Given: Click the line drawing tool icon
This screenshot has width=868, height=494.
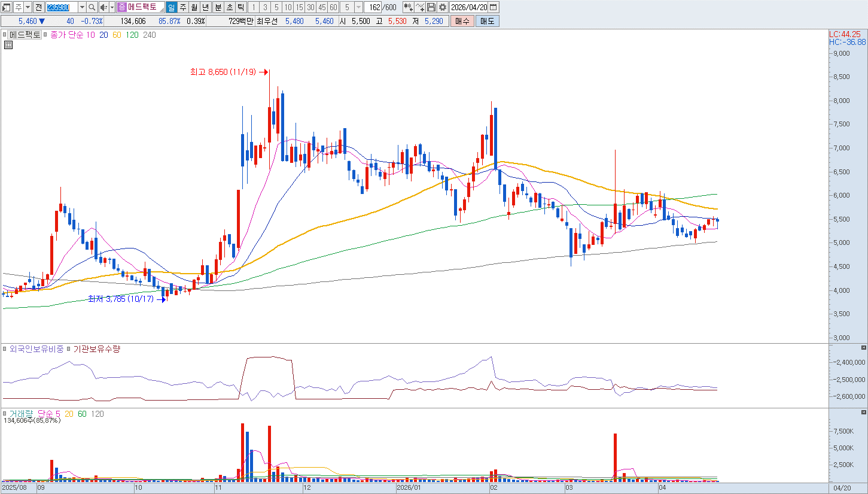Looking at the screenshot, I should [420, 7].
